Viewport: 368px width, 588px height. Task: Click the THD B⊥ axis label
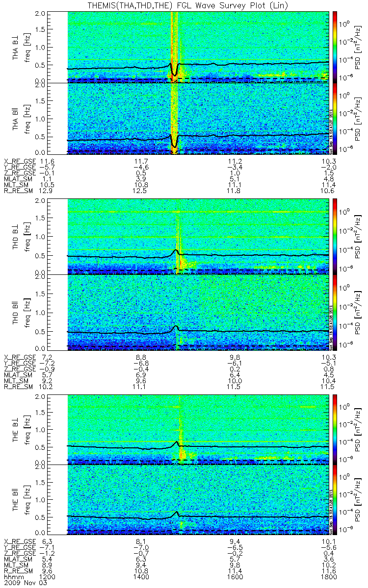16,238
